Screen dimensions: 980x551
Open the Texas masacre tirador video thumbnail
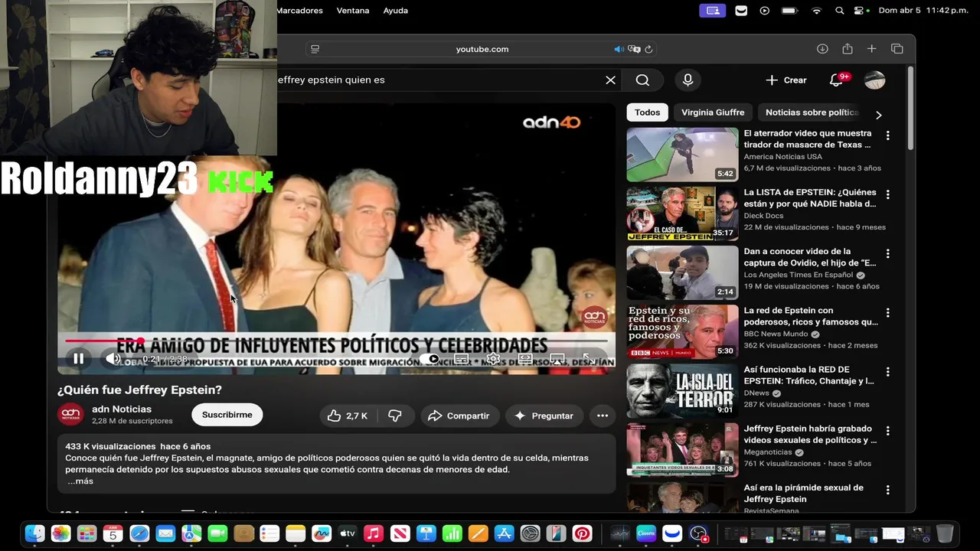click(x=682, y=155)
